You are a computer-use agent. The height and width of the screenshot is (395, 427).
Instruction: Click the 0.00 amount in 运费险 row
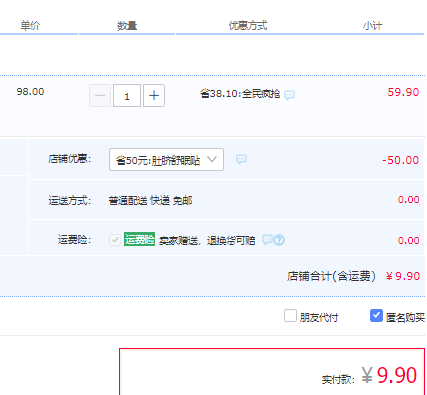(409, 241)
